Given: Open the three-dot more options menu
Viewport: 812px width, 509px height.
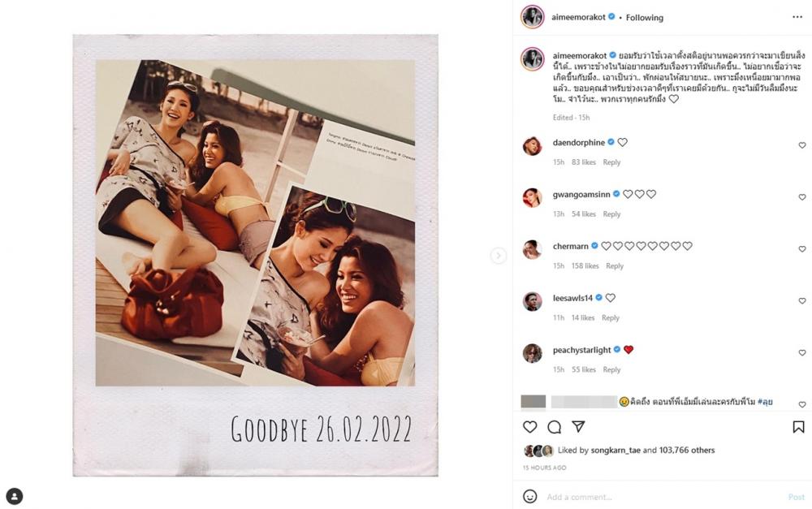Looking at the screenshot, I should point(797,17).
